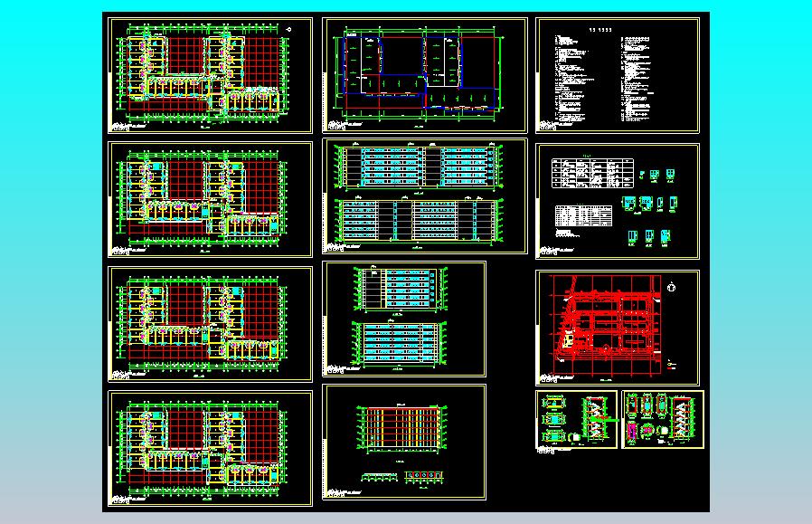The width and height of the screenshot is (812, 524).
Task: Click the compass symbol on the topmost floor plan
Action: pos(288,30)
